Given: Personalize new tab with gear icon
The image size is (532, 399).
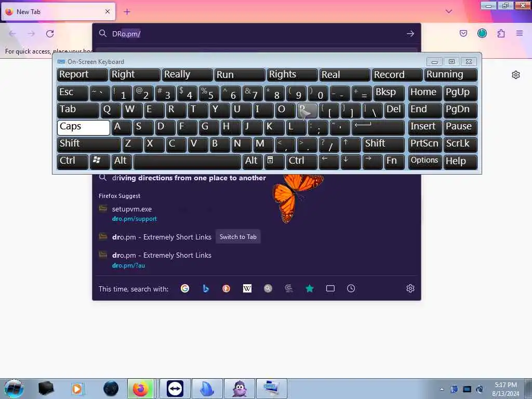Looking at the screenshot, I should [x=516, y=75].
